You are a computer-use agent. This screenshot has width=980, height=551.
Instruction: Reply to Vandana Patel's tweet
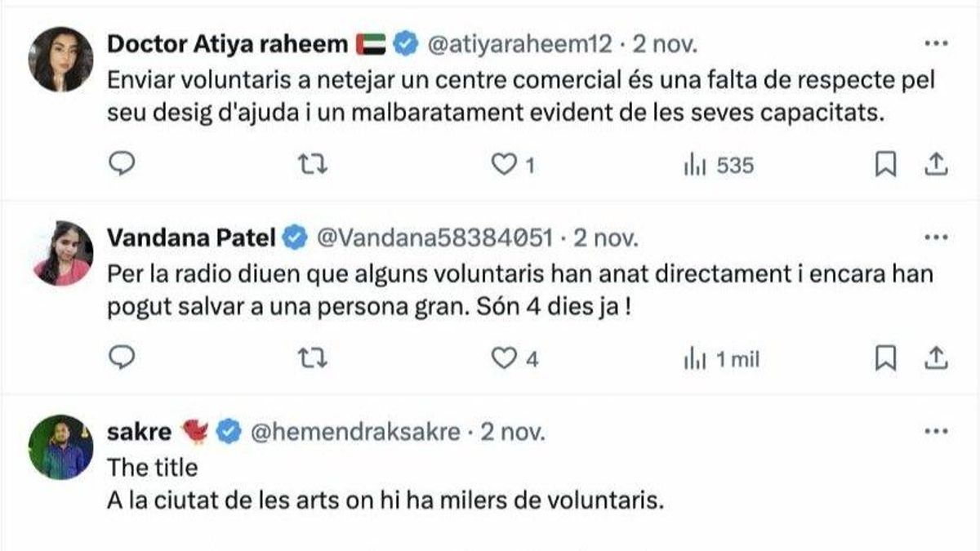[x=121, y=358]
